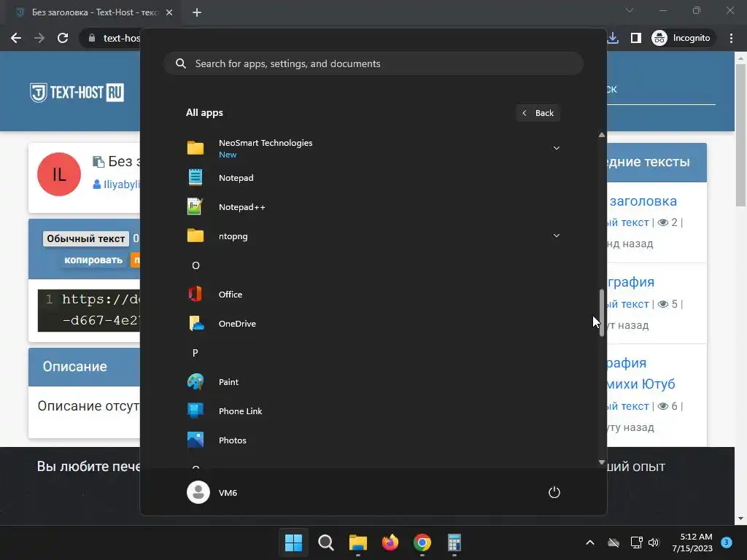This screenshot has height=560, width=747.
Task: Open Chrome tab search dropdown arrow
Action: (630, 10)
